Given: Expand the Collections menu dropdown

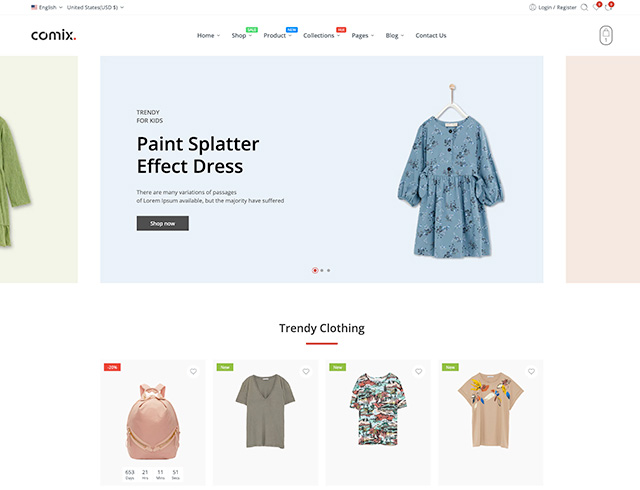Looking at the screenshot, I should click(322, 36).
